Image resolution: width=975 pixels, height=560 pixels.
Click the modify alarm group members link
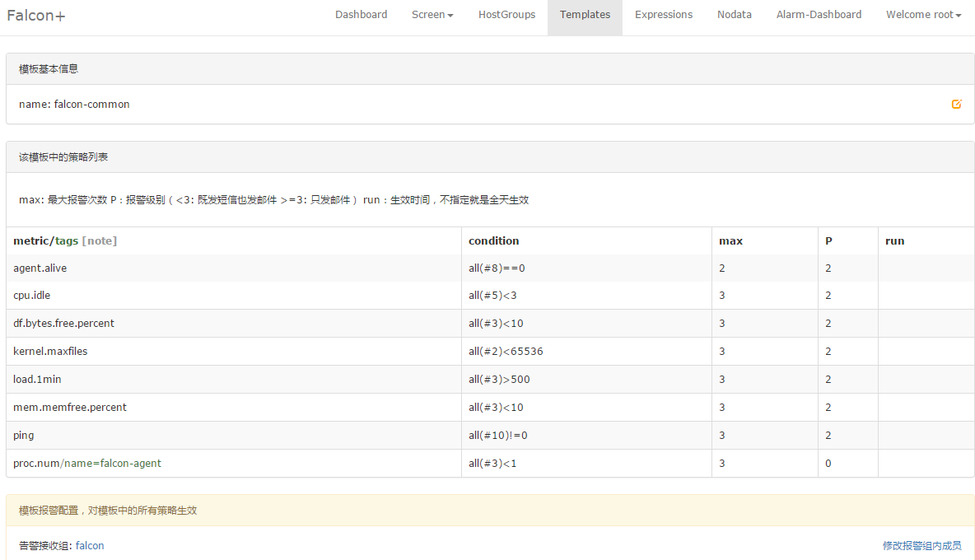(x=921, y=546)
